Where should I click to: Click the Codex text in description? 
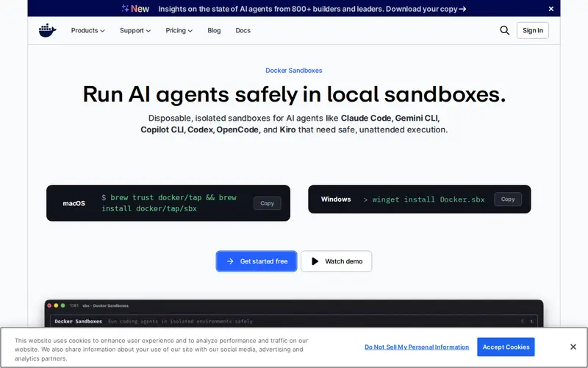[200, 130]
